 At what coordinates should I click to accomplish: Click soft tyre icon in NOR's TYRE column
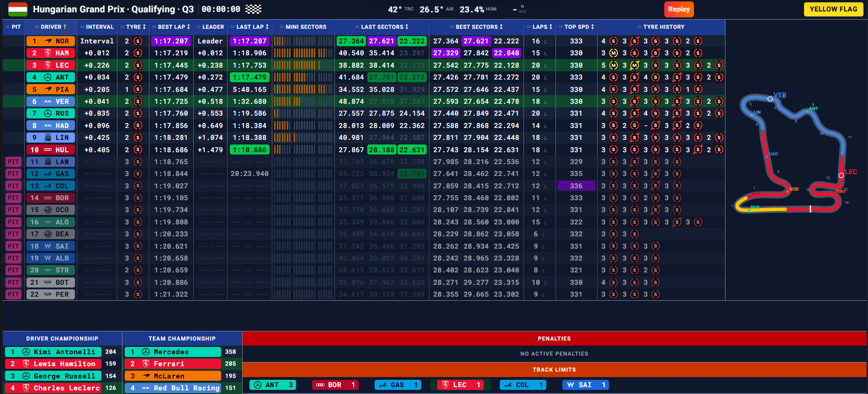click(x=138, y=41)
